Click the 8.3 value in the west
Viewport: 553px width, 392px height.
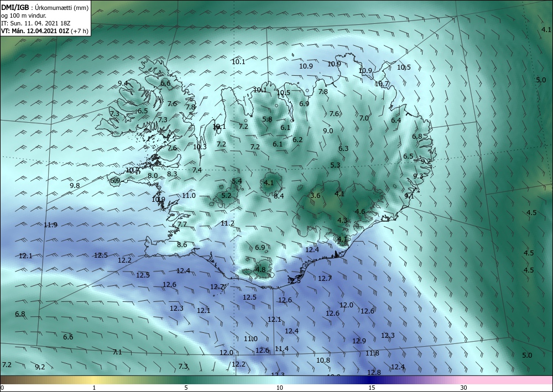coord(172,174)
